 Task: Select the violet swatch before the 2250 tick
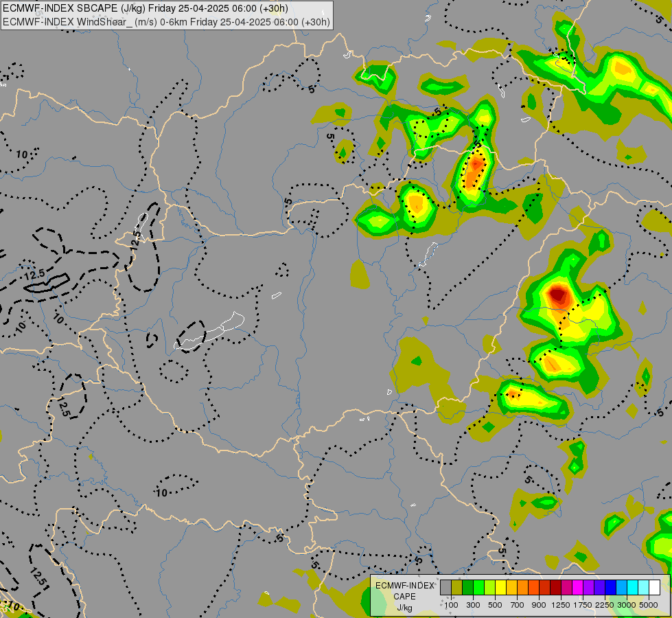(599, 588)
